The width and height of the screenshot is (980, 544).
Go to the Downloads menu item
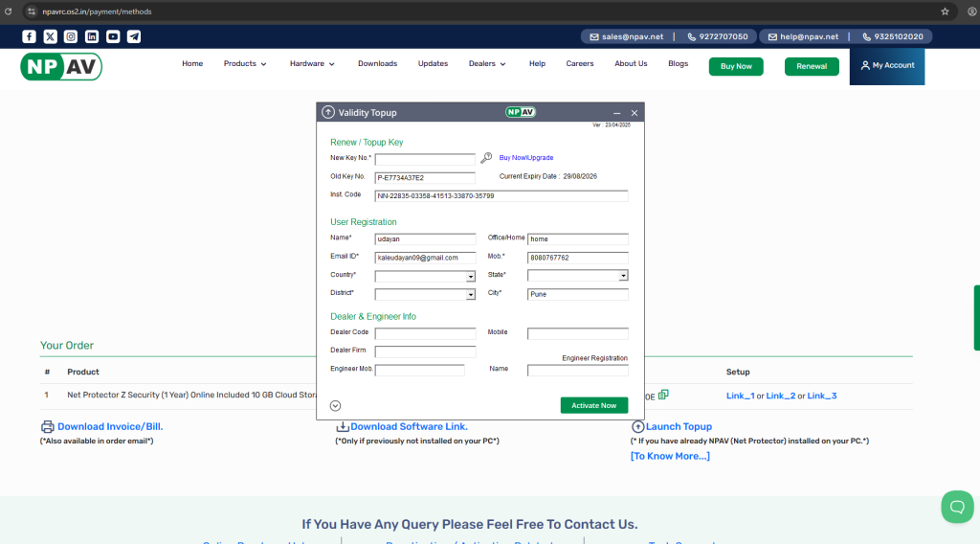coord(377,64)
